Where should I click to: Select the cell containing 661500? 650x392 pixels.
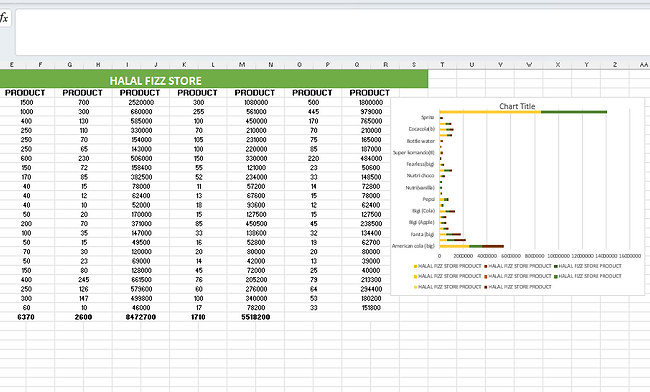[141, 280]
